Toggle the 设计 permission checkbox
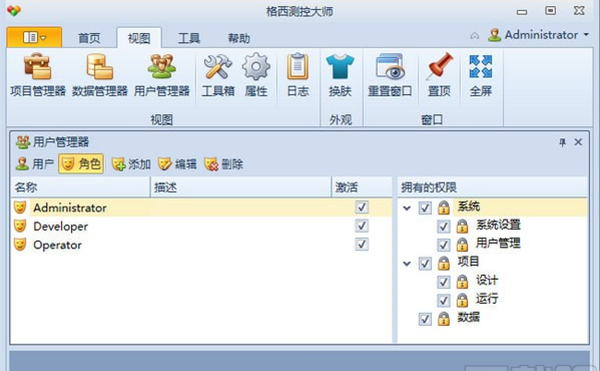 tap(443, 282)
